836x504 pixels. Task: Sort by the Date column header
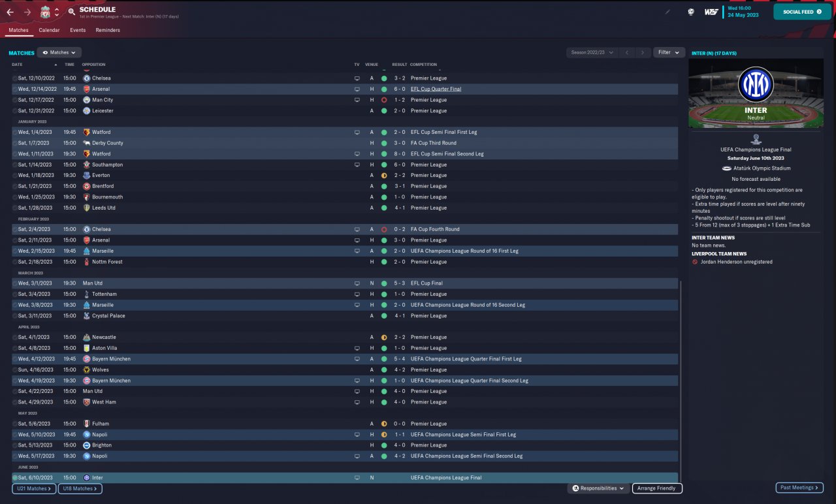coord(18,65)
